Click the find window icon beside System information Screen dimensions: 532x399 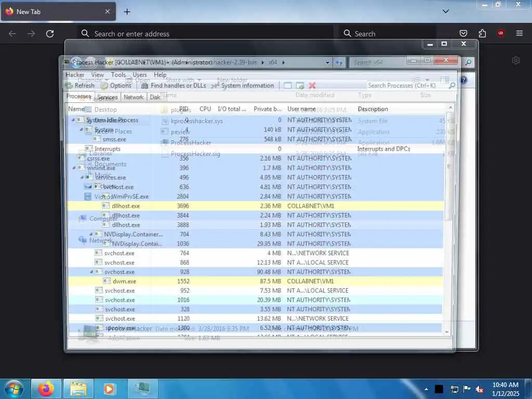coord(288,86)
